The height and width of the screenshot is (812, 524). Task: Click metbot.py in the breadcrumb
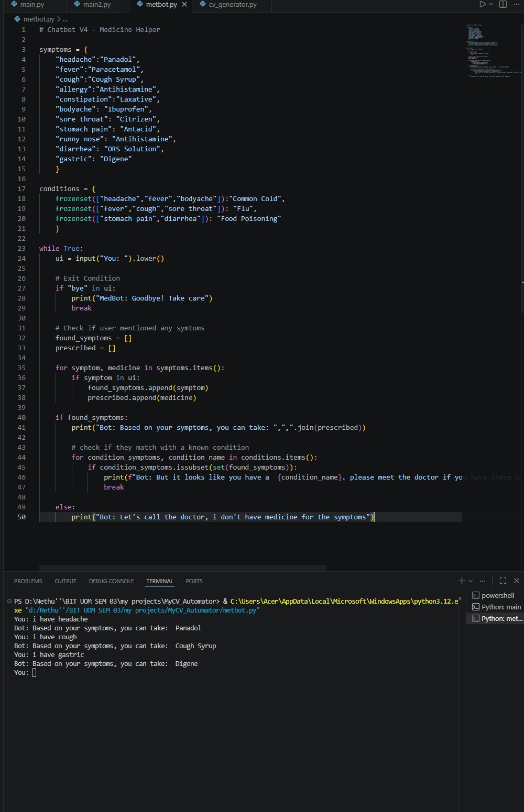point(39,19)
